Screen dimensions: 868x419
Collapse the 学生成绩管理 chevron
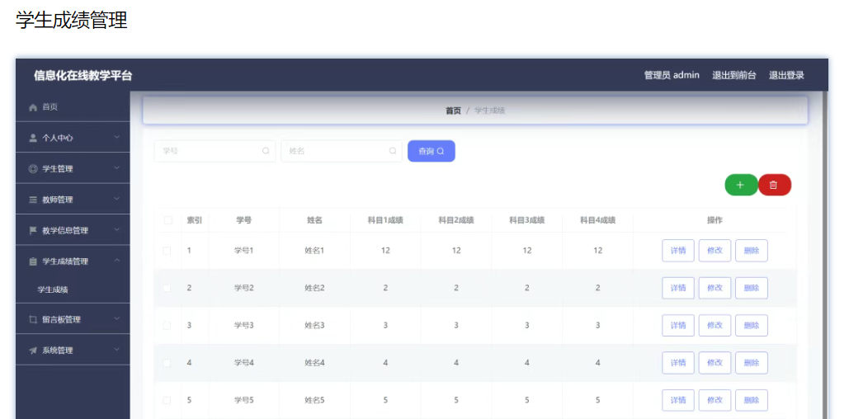[116, 260]
